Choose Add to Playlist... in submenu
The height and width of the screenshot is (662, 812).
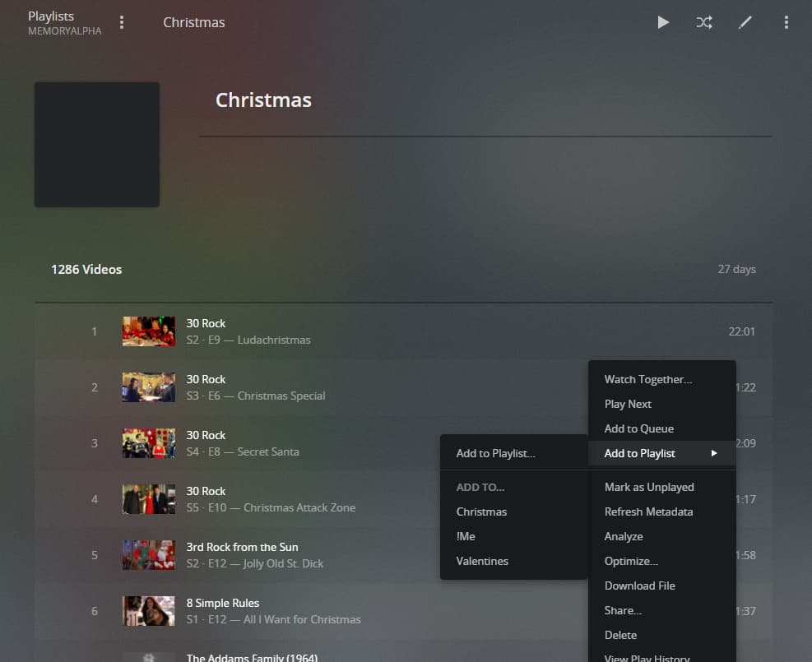coord(513,453)
